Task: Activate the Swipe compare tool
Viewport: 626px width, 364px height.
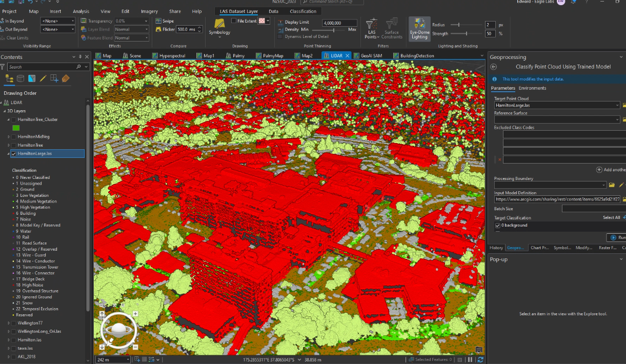Action: click(165, 21)
